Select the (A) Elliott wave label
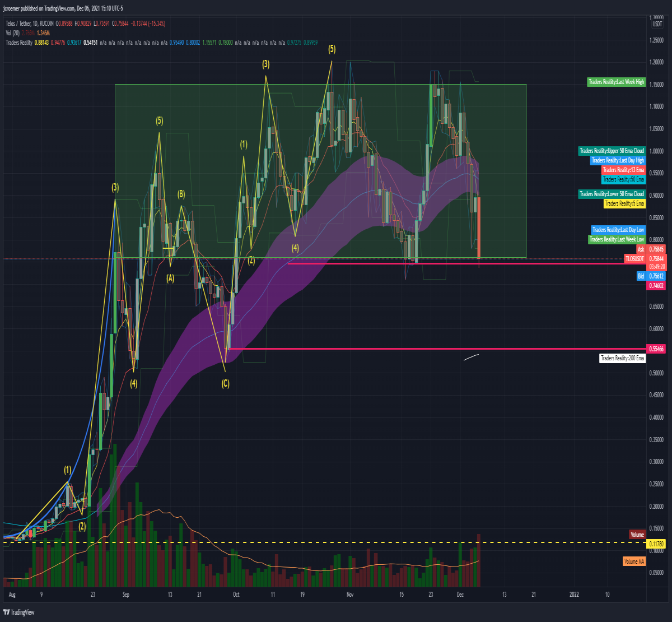Image resolution: width=672 pixels, height=622 pixels. point(170,277)
